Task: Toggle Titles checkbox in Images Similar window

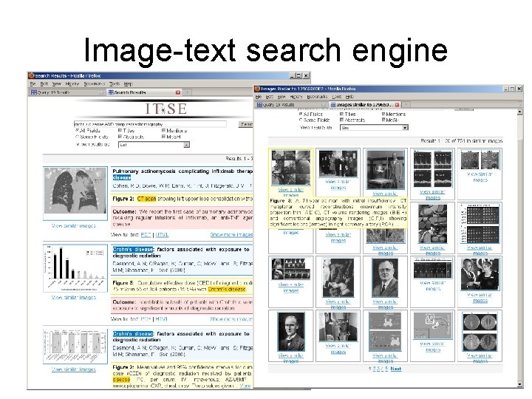Action: [x=341, y=114]
